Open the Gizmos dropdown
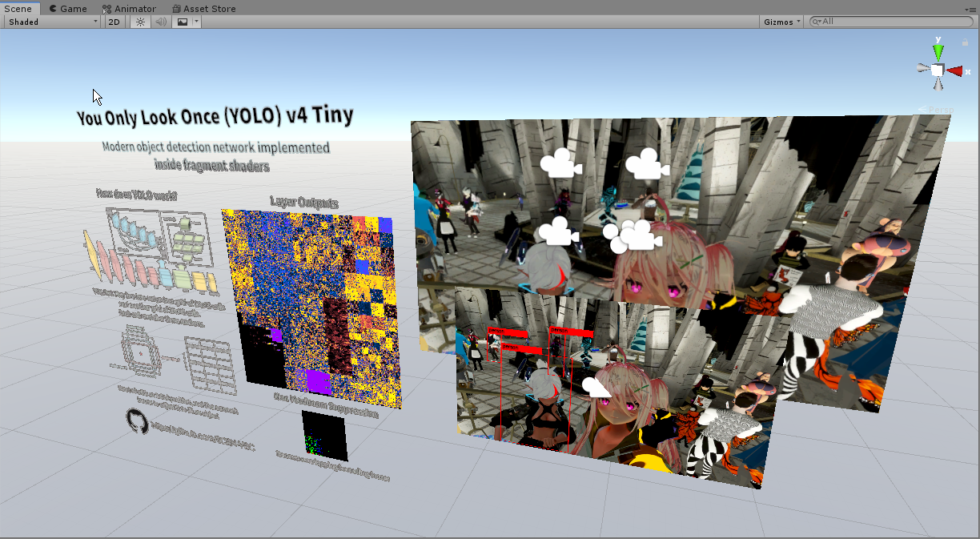980x539 pixels. tap(781, 22)
